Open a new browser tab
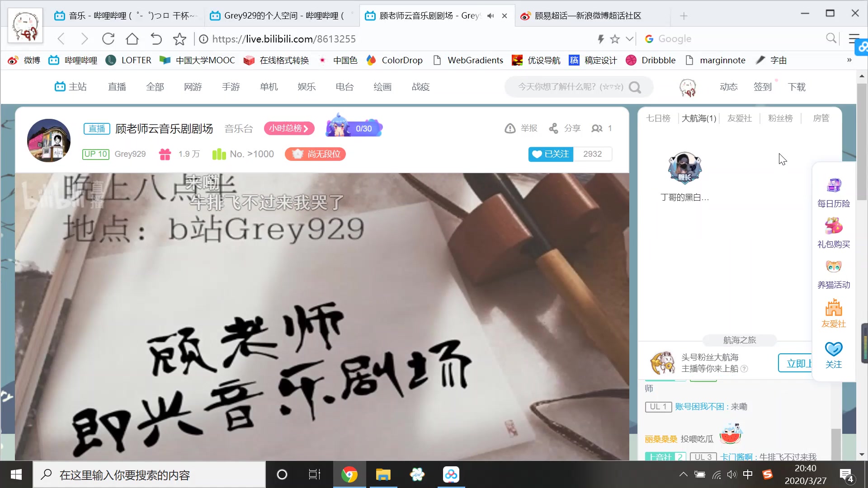868x488 pixels. coord(684,16)
